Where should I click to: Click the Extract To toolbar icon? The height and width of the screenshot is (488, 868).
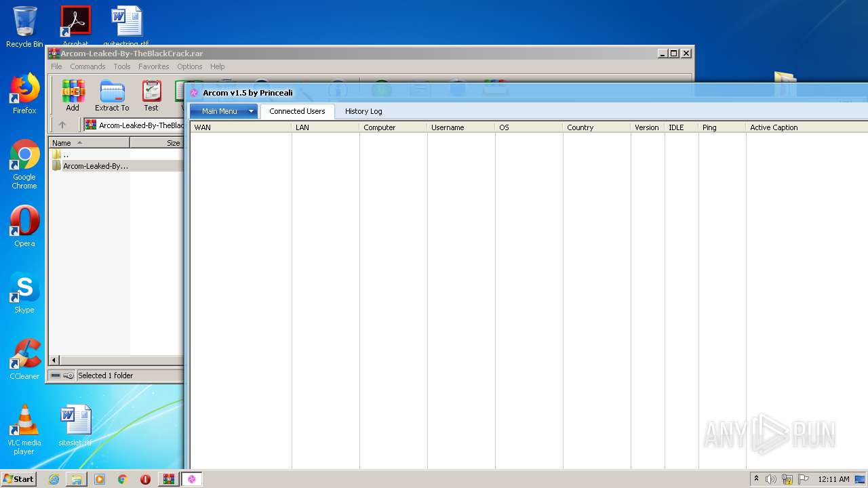[x=112, y=96]
